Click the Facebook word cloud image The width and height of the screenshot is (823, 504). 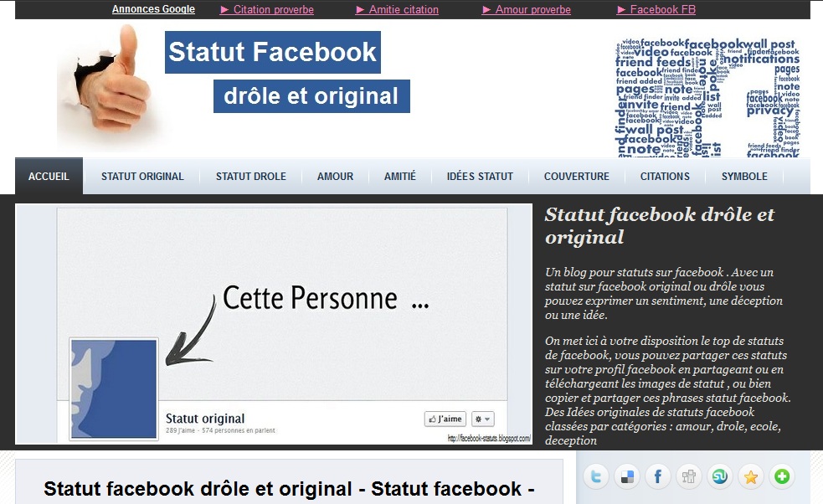707,97
